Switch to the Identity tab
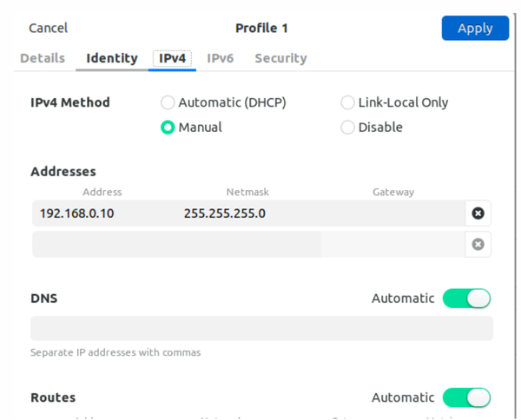This screenshot has height=420, width=521. tap(112, 58)
